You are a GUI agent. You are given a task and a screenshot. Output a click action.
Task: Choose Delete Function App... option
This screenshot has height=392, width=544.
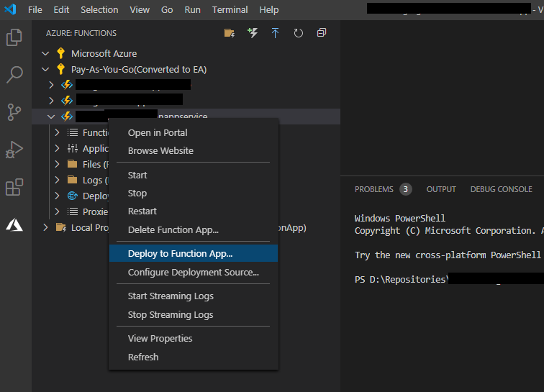194,229
